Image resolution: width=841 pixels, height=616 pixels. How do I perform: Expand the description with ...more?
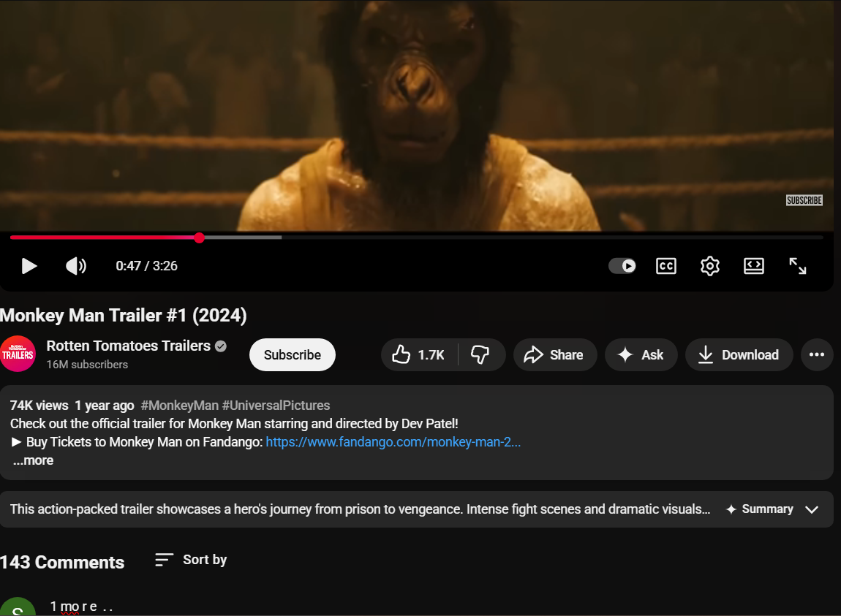[33, 460]
